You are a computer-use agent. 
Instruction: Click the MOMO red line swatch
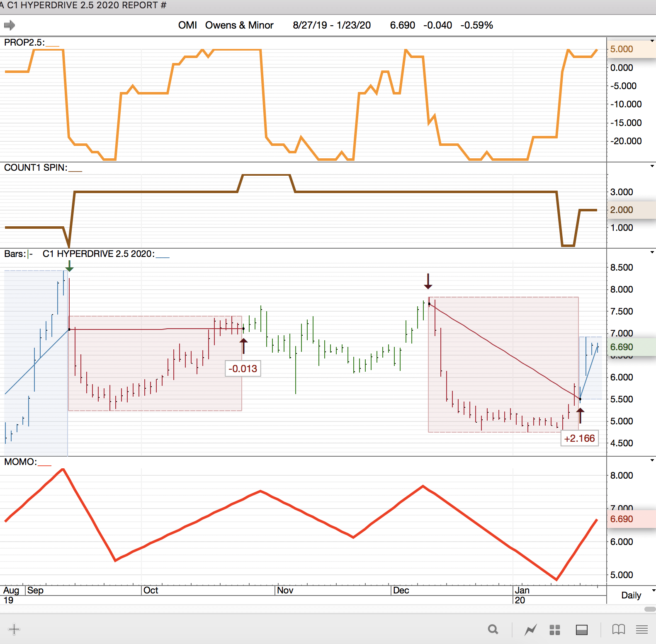pyautogui.click(x=44, y=465)
